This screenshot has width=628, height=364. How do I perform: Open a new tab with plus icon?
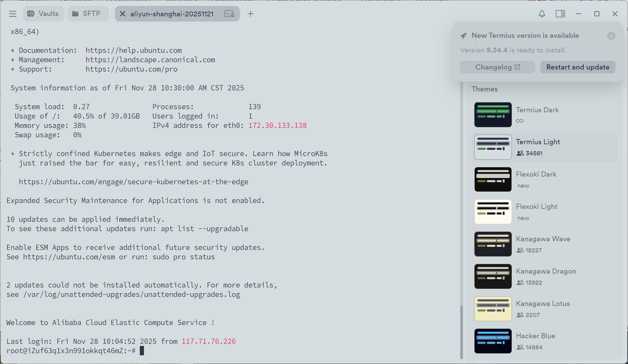(250, 14)
